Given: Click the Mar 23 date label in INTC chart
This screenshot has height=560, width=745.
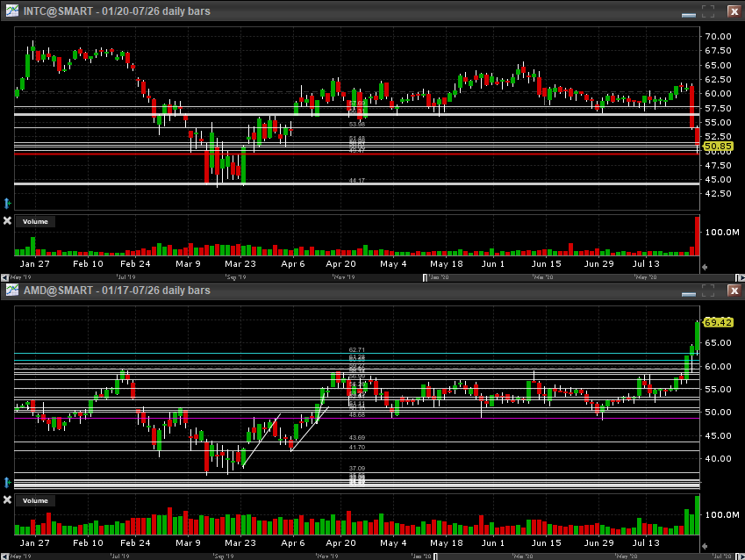Looking at the screenshot, I should click(x=240, y=264).
